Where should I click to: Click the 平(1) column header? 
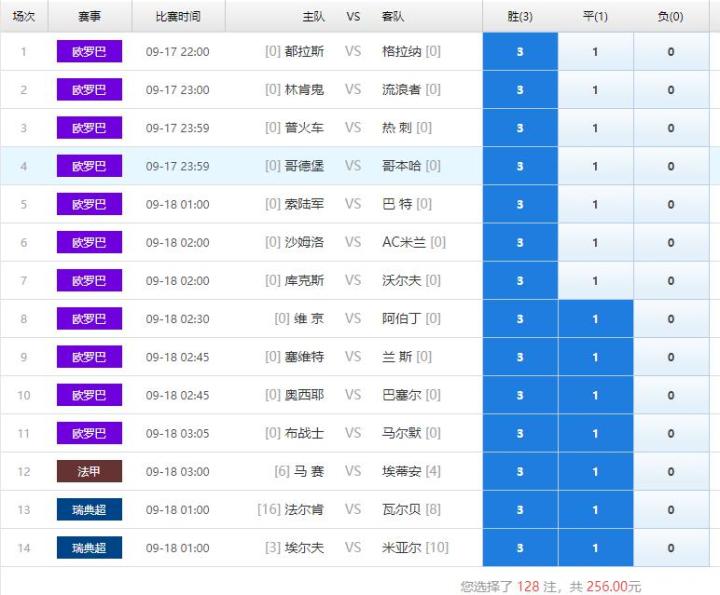[595, 17]
